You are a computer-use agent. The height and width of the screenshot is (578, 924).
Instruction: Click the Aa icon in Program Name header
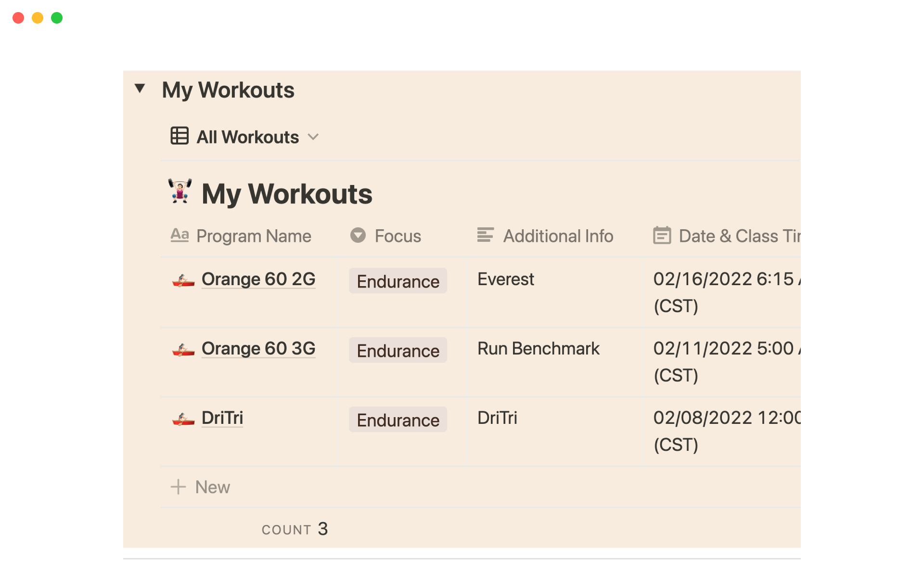coord(179,236)
